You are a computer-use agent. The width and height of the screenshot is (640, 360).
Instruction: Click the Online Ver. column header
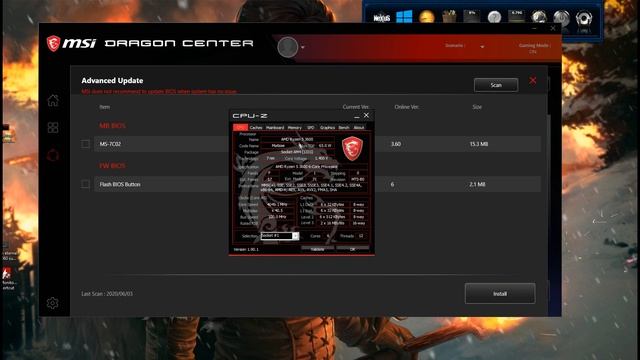pyautogui.click(x=407, y=107)
